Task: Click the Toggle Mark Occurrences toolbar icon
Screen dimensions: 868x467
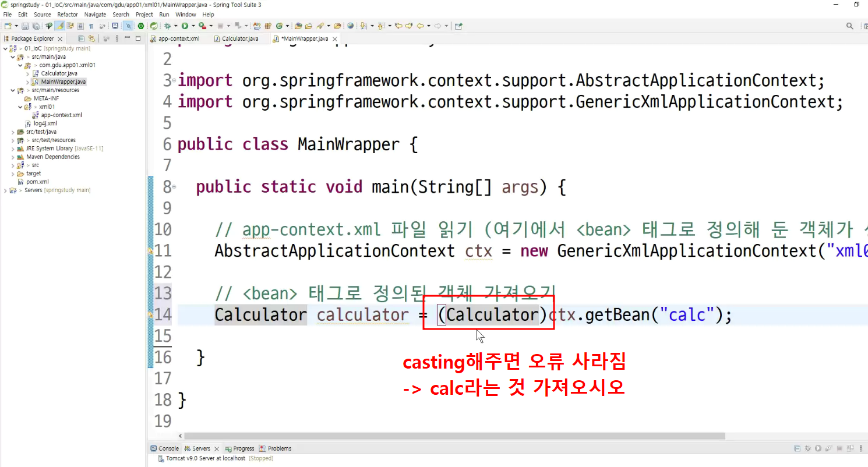Action: coord(61,26)
